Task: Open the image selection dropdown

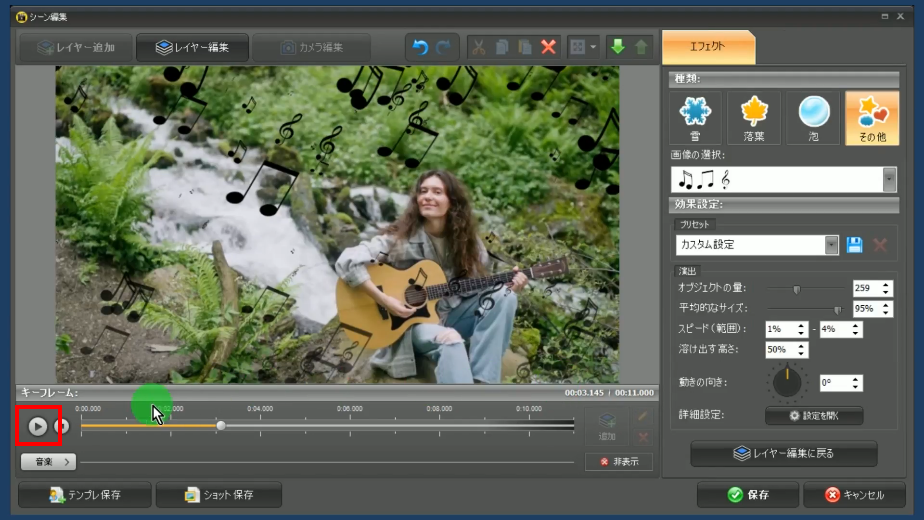Action: click(x=889, y=179)
